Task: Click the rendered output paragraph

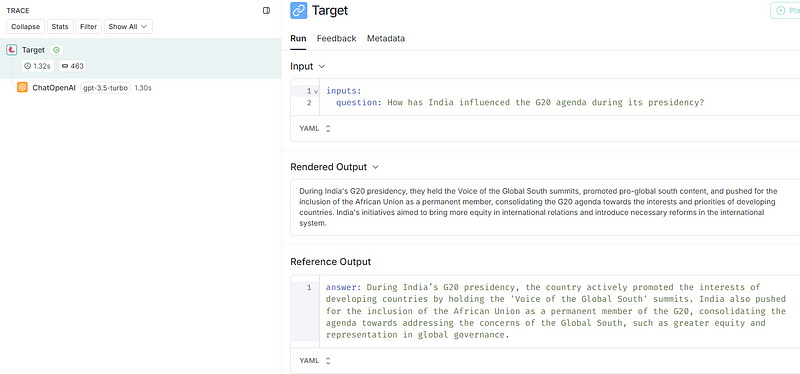Action: (x=538, y=207)
